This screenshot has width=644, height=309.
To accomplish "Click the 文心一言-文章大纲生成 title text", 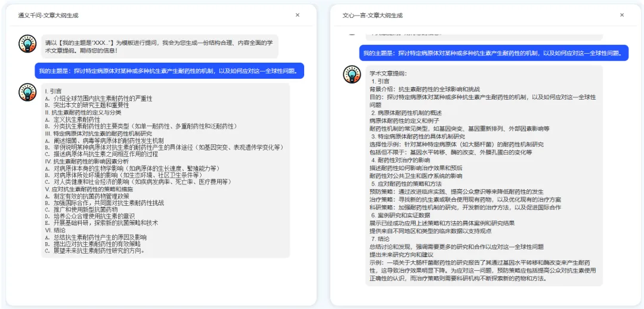I will point(373,15).
